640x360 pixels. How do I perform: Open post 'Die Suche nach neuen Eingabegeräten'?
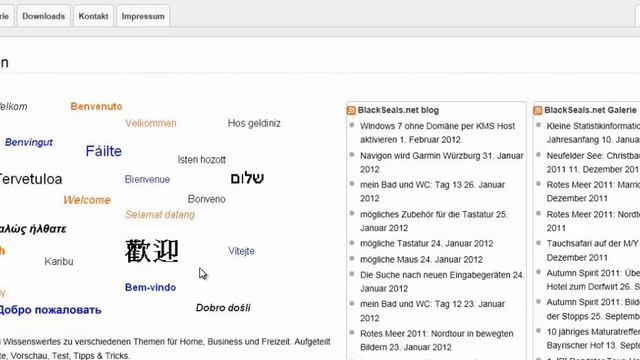coord(442,282)
